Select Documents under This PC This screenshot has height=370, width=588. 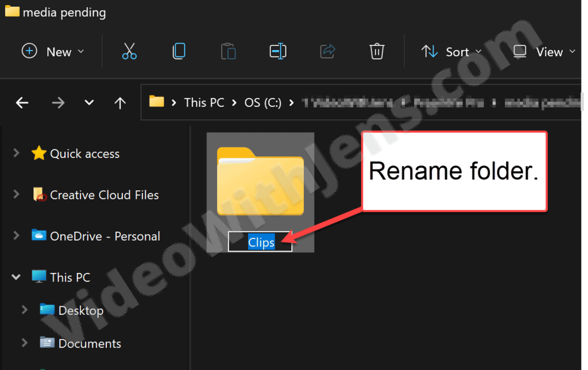pyautogui.click(x=90, y=344)
